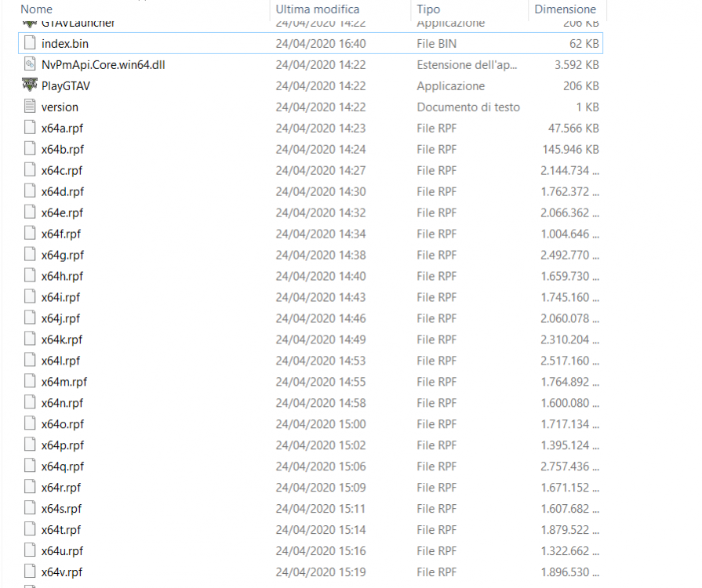Select the x64s.rpf file icon
Viewport: 702px width, 588px height.
[30, 508]
